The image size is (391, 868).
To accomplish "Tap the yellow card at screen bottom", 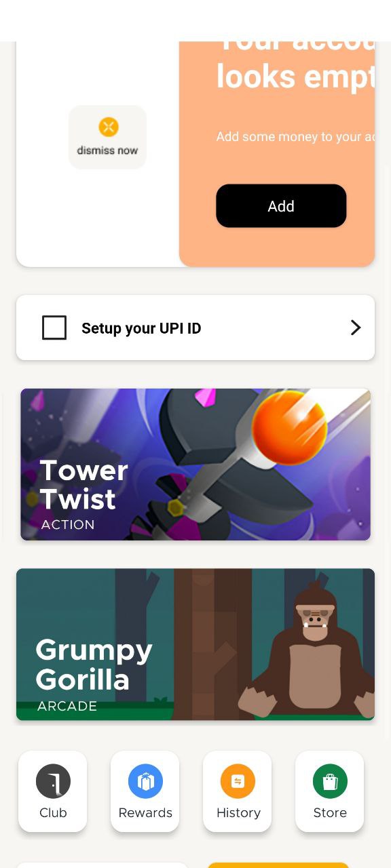I will (278, 865).
